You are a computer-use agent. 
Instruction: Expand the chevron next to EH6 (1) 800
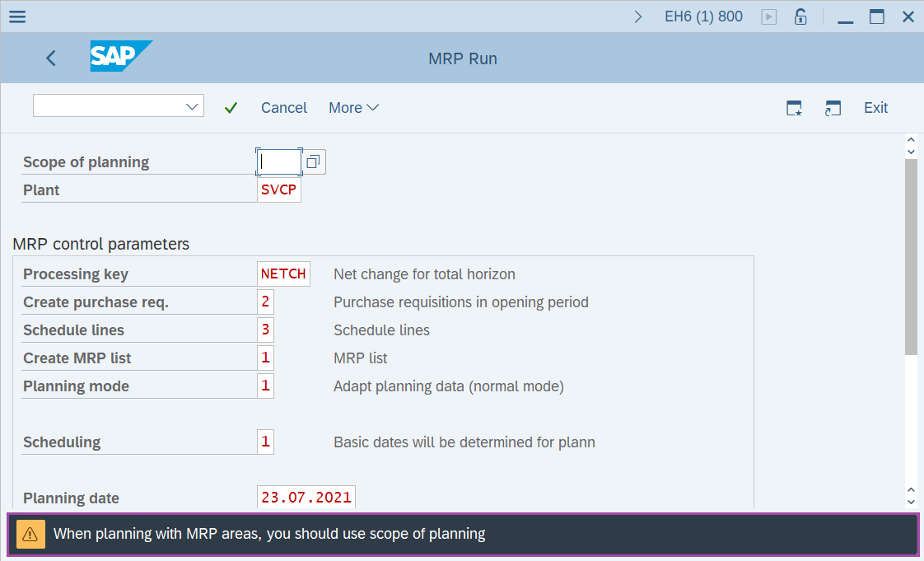point(639,16)
